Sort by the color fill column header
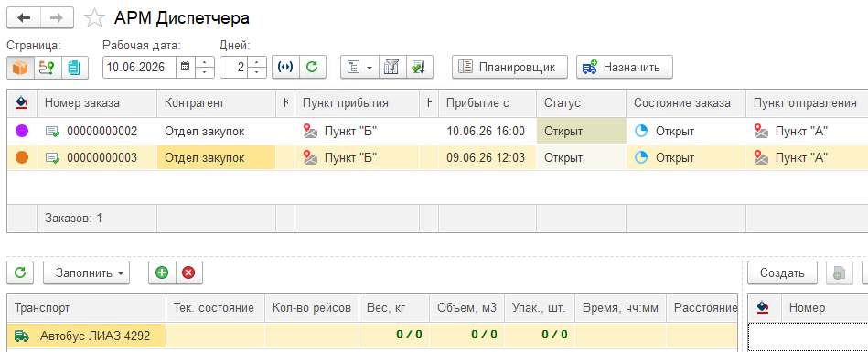868x352 pixels. point(22,103)
